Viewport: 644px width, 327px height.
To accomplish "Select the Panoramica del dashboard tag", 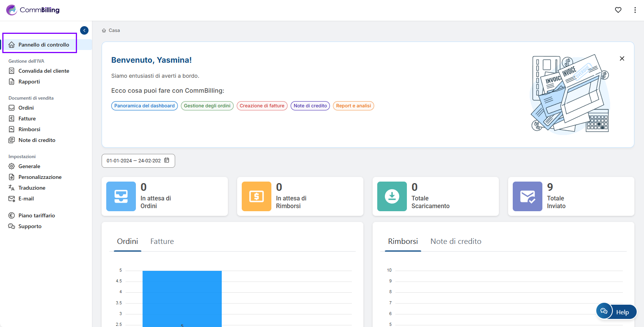I will pyautogui.click(x=144, y=106).
